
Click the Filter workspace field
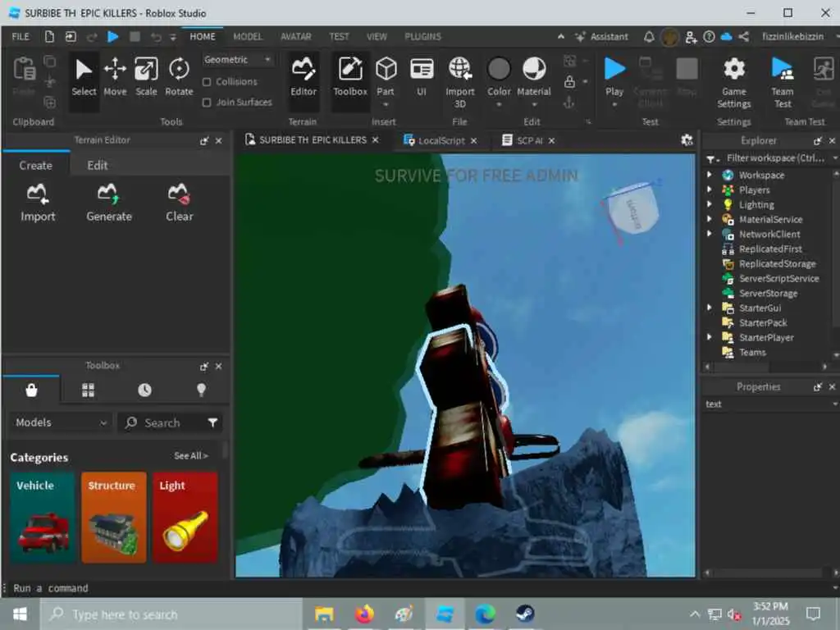point(774,158)
